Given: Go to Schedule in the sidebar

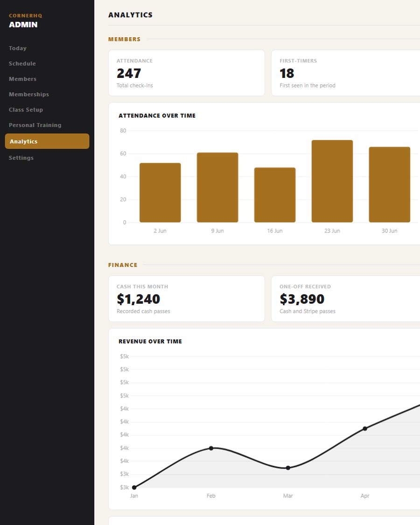Looking at the screenshot, I should [x=22, y=63].
